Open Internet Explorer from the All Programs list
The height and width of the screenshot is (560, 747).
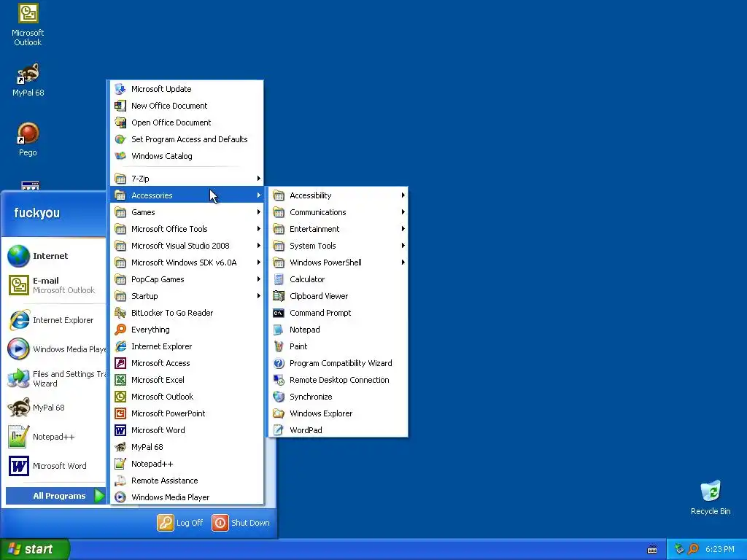click(187, 346)
